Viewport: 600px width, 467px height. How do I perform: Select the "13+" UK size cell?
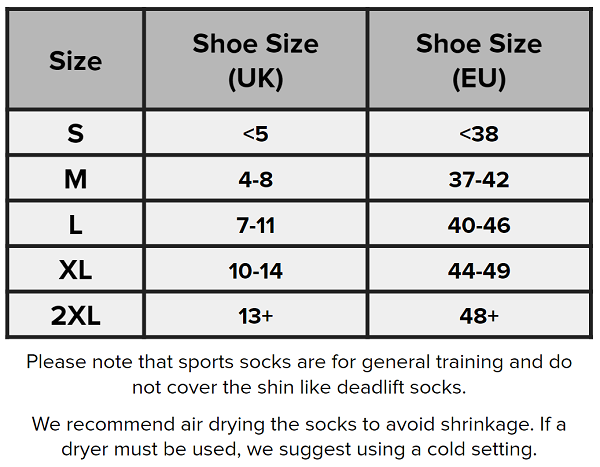pos(256,316)
